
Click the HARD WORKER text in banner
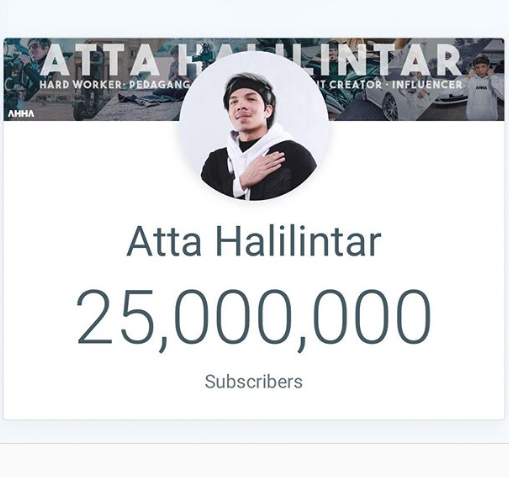pyautogui.click(x=81, y=85)
